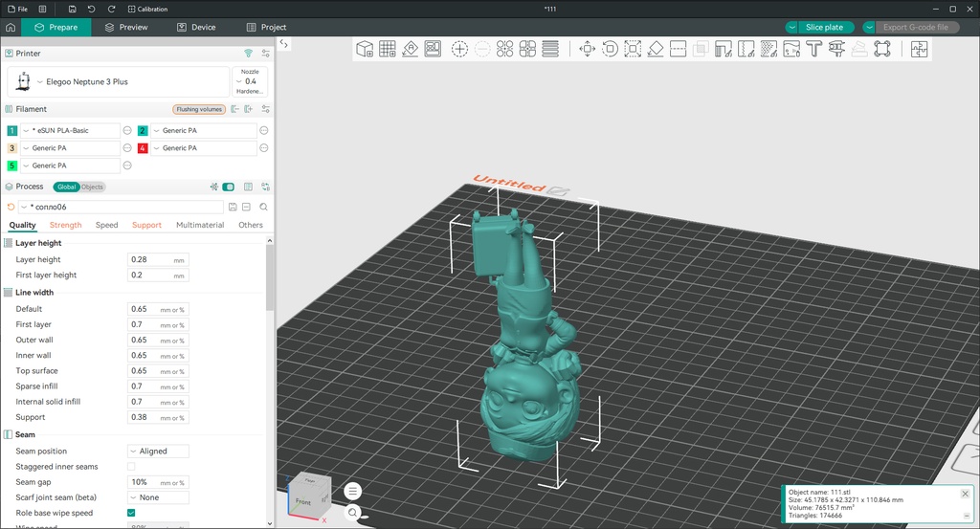Toggle the advanced settings switch
This screenshot has width=980, height=529.
point(228,187)
